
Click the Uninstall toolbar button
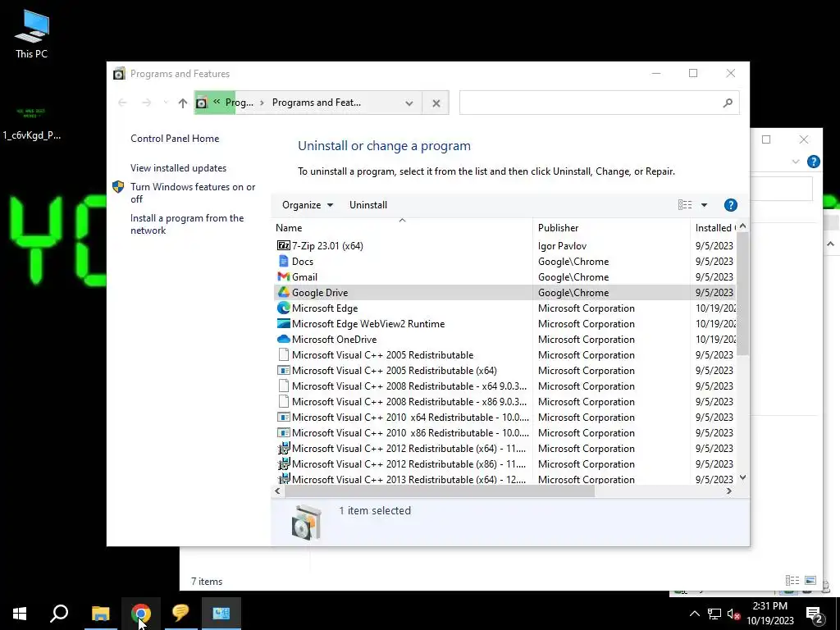coord(368,204)
